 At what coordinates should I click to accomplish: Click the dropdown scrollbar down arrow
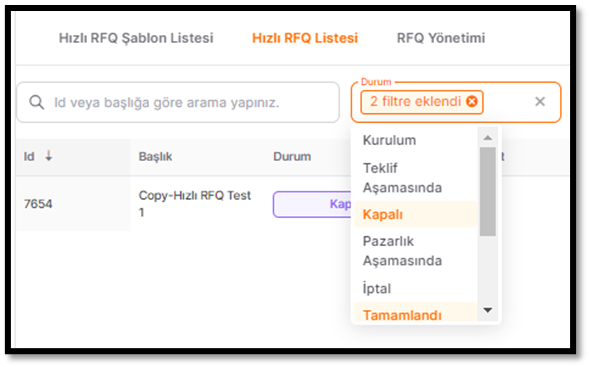[488, 310]
